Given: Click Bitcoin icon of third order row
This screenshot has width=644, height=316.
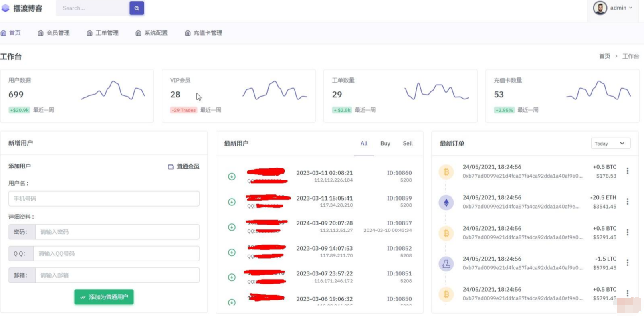Looking at the screenshot, I should tap(446, 233).
